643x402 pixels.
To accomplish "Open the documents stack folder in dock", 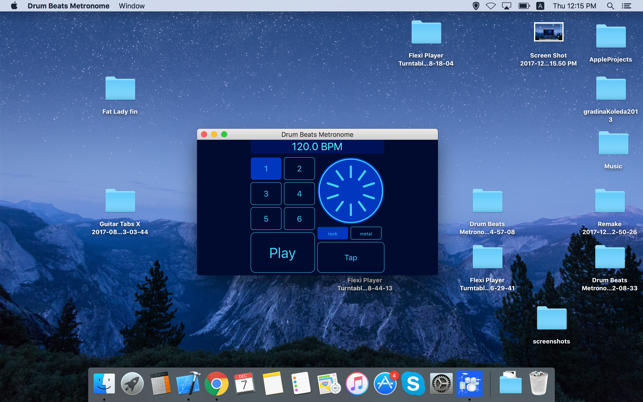I will 511,383.
